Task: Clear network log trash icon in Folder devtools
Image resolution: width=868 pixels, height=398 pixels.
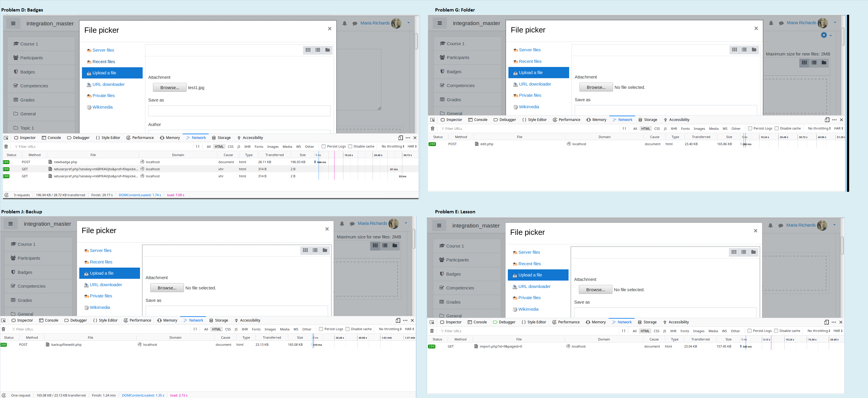Action: click(433, 129)
